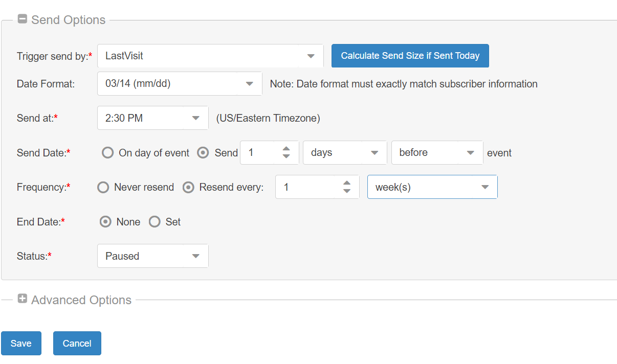Open the week(s) frequency dropdown
Screen dimensions: 617x364
(x=432, y=187)
